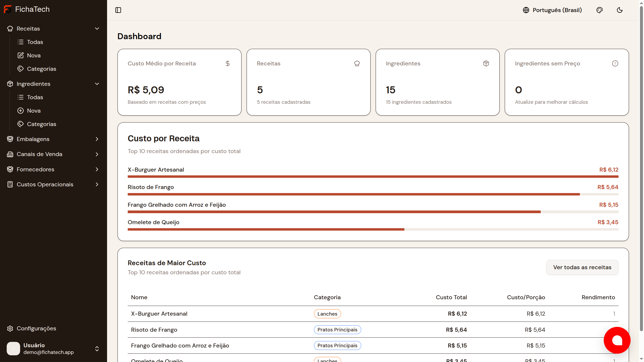Click the page vertical scrollbar
This screenshot has width=644, height=362.
(x=641, y=169)
